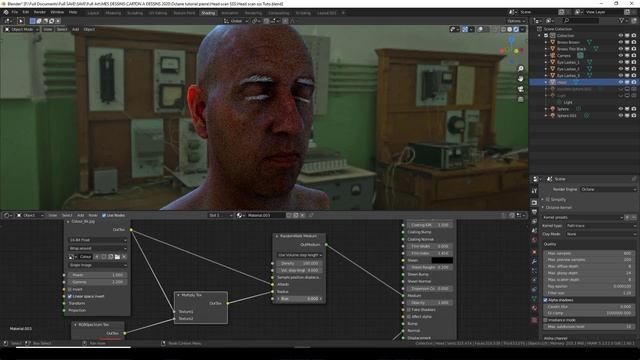Open the Kernel presets dropdown
This screenshot has height=360, width=640.
pos(583,218)
